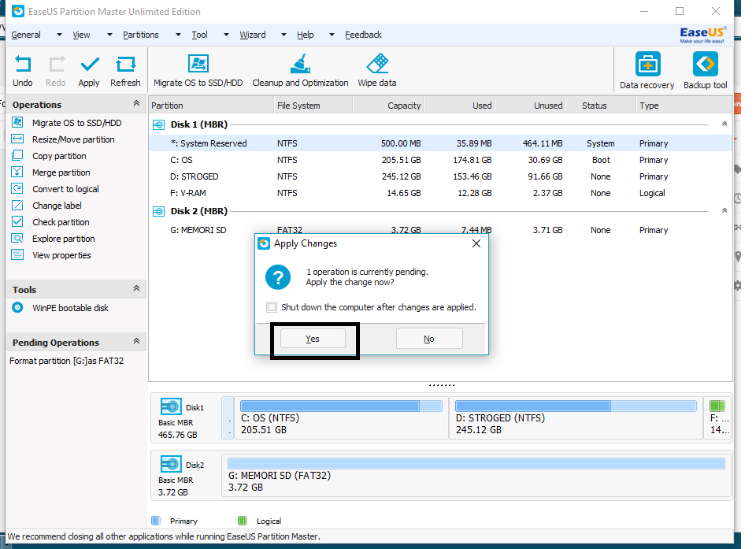Select the System Reserved partition row
The image size is (756, 549).
point(441,143)
